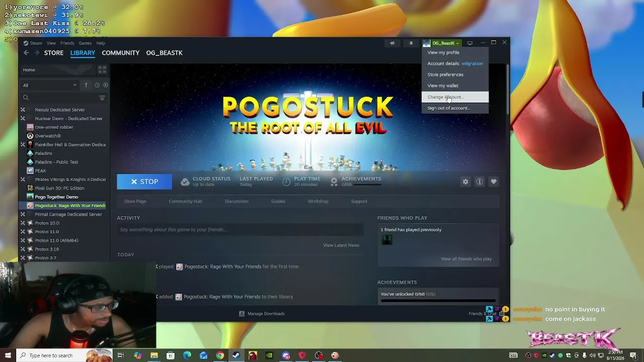Switch to the COMMUNITY tab
644x362 pixels.
click(121, 53)
